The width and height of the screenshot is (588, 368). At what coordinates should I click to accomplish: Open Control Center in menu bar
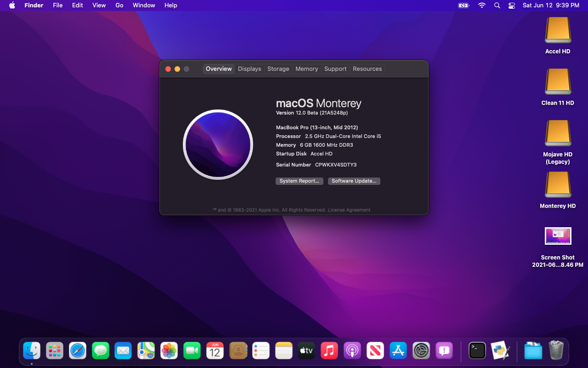[512, 6]
